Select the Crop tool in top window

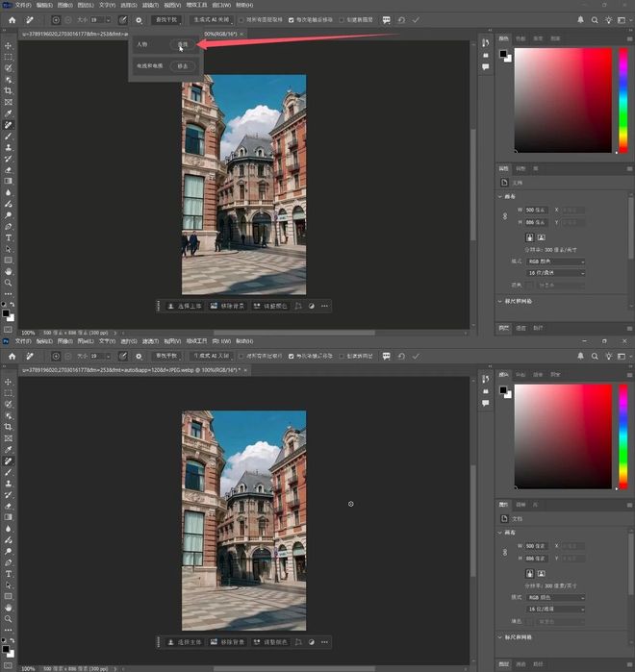pos(8,90)
